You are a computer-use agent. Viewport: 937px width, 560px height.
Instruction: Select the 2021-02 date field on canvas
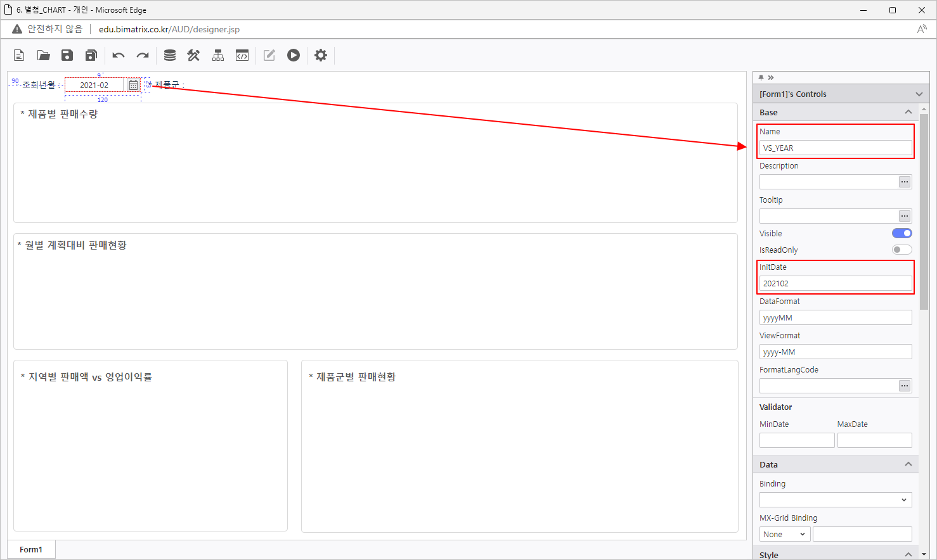(94, 85)
